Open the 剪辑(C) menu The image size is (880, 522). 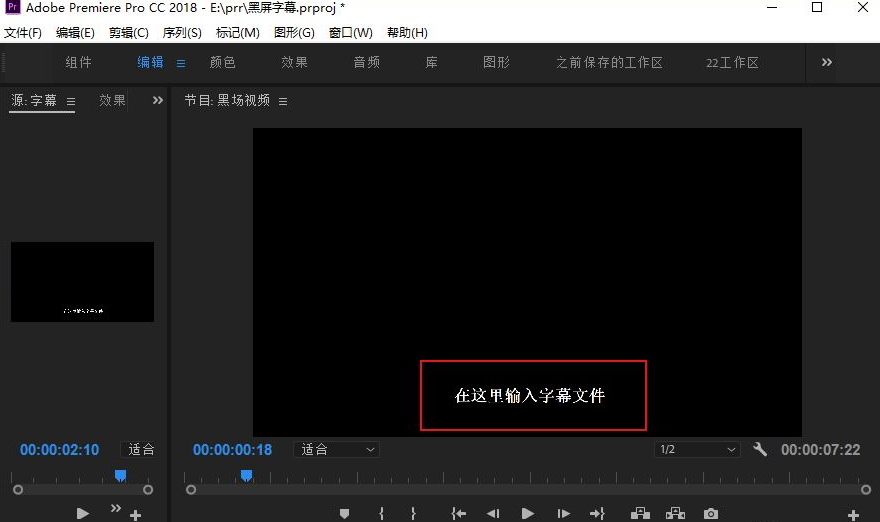click(129, 33)
